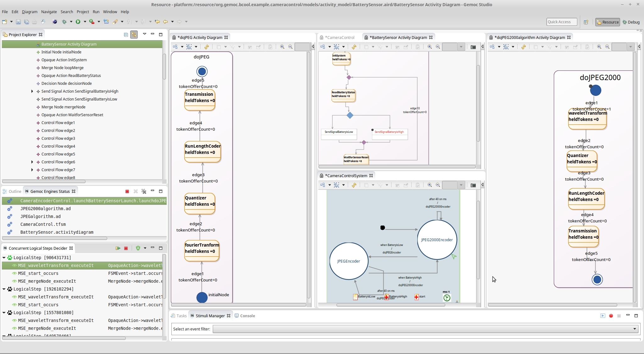The height and width of the screenshot is (354, 644).
Task: Expand Send Signal Action SendSignalBatteryisHigh node
Action: 32,91
